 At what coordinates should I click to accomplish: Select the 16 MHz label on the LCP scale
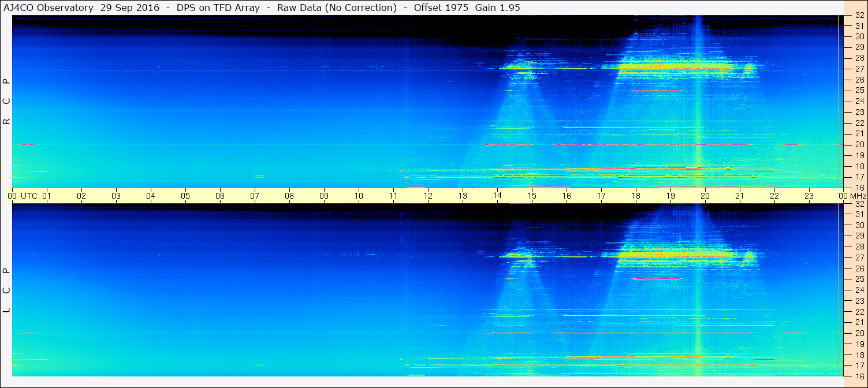coord(859,376)
